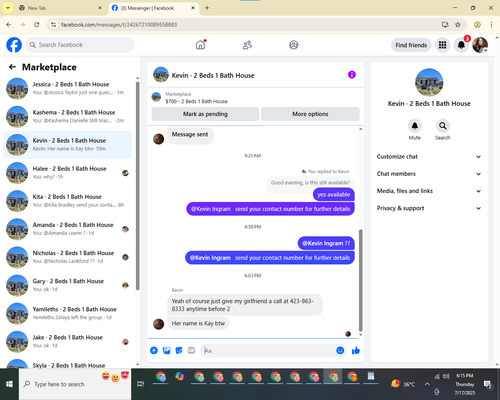Click Mark as pending button

coord(205,114)
